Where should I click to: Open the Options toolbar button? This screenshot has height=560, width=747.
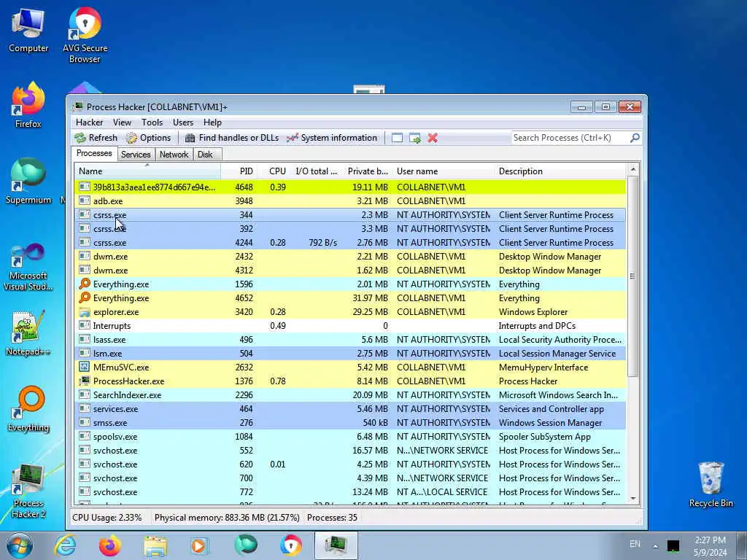click(148, 138)
